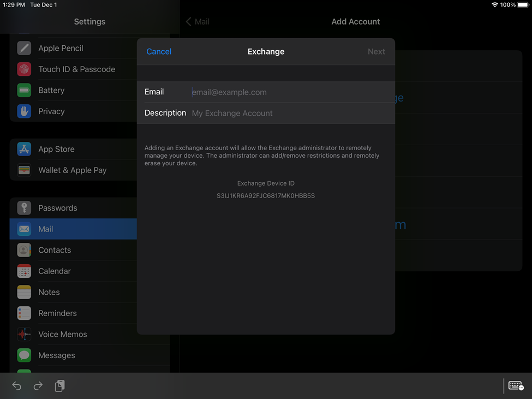
Task: Tap the Add Account title
Action: point(356,22)
